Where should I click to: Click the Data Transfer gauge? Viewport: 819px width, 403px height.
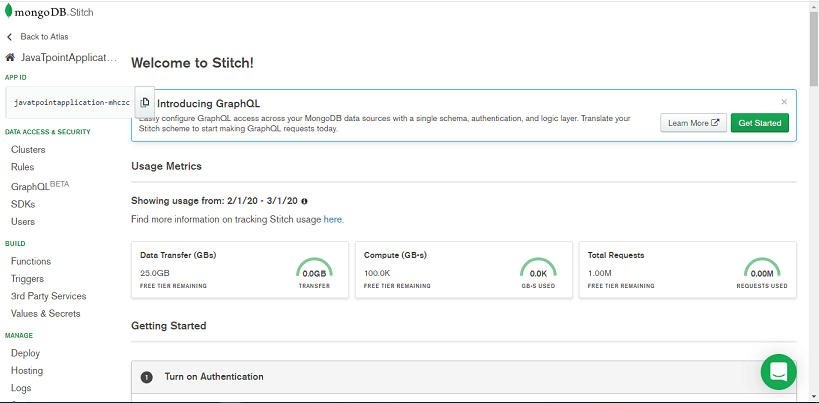pos(314,268)
